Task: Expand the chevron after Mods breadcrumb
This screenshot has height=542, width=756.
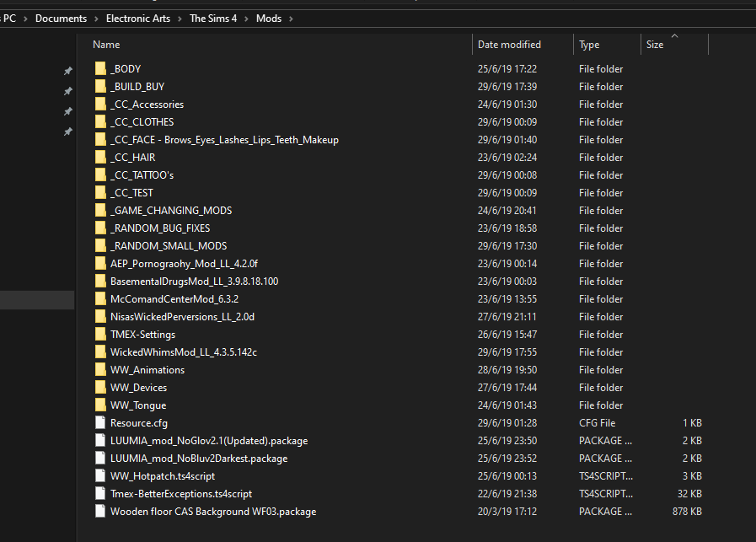Action: [291, 19]
